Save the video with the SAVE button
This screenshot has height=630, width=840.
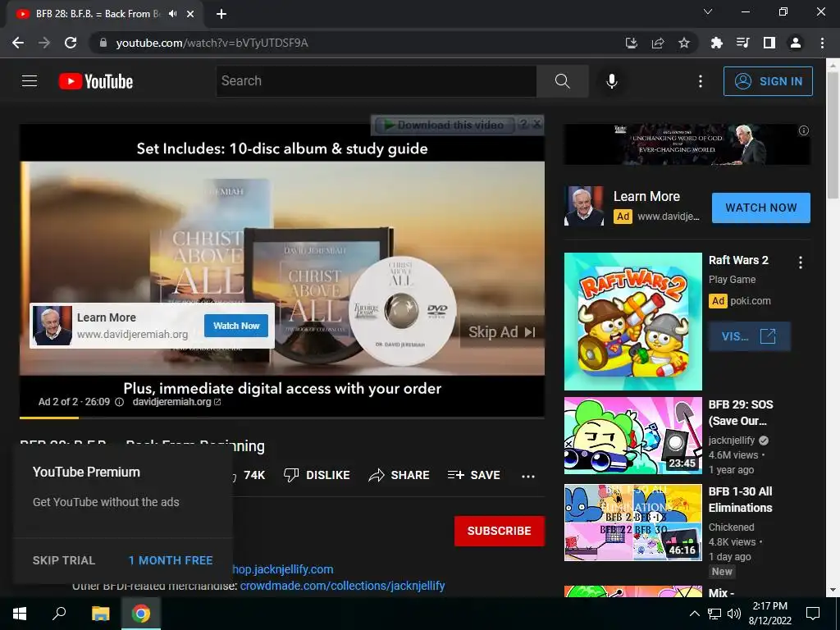pos(473,475)
